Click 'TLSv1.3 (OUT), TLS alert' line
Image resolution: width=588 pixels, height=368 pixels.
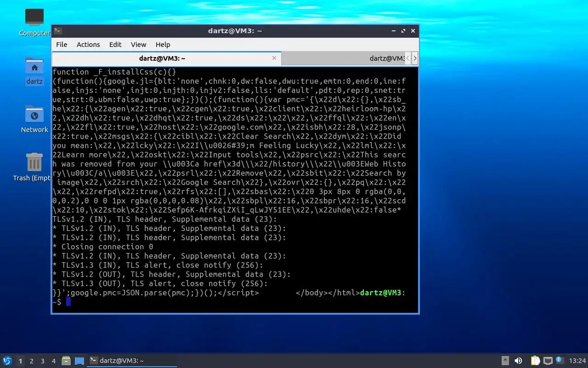(x=160, y=283)
